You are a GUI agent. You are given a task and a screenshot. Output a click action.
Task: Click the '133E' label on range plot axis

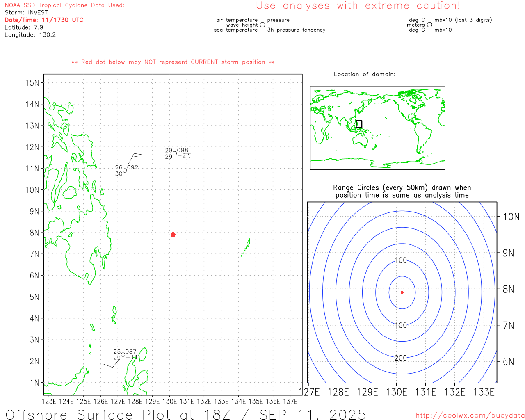click(x=484, y=392)
